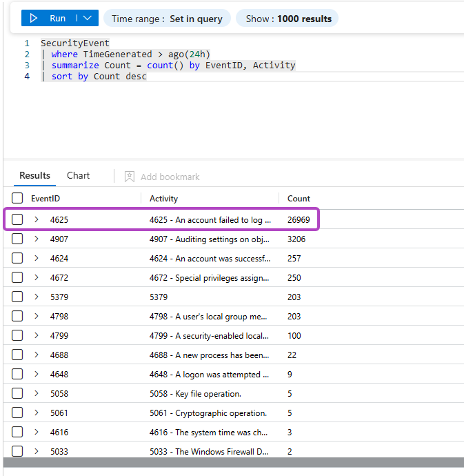
Task: Open the Time range selector
Action: [167, 19]
